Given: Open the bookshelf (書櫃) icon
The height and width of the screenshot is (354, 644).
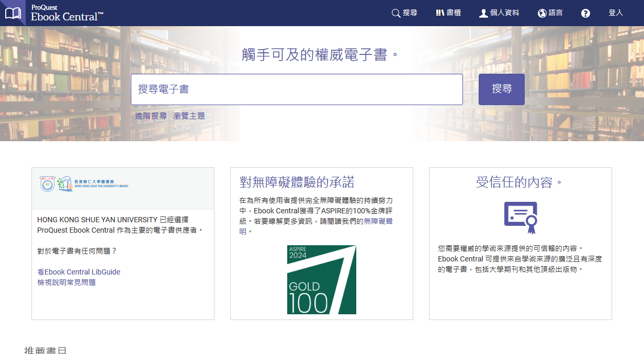Looking at the screenshot, I should (440, 13).
